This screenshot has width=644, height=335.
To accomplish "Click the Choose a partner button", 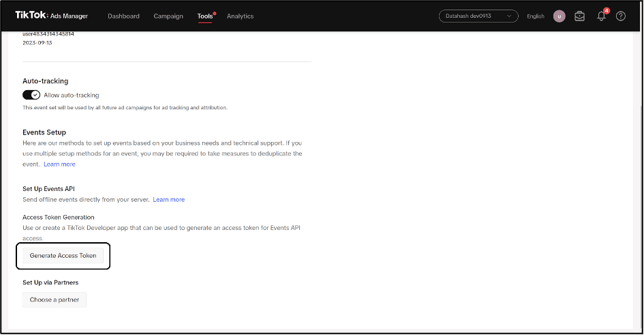I will point(55,300).
